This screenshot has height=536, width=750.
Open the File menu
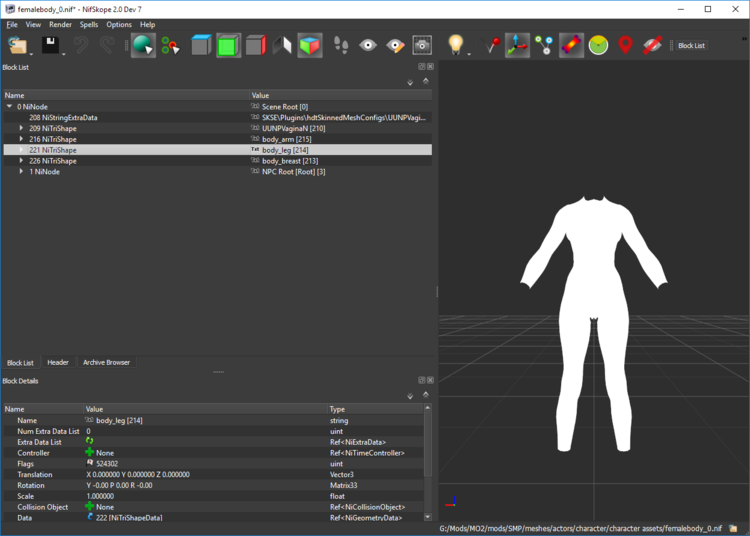coord(12,24)
